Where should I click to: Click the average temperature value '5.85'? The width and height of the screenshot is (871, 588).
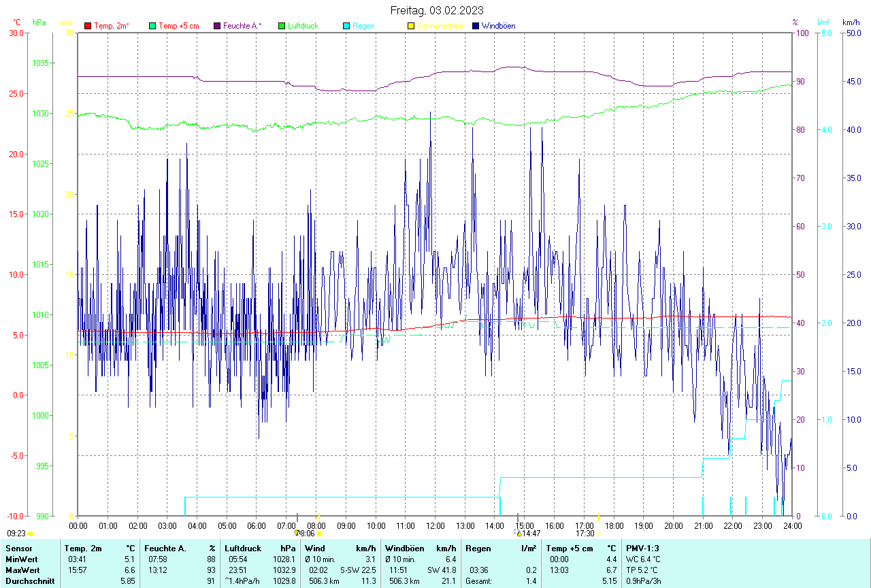[127, 581]
